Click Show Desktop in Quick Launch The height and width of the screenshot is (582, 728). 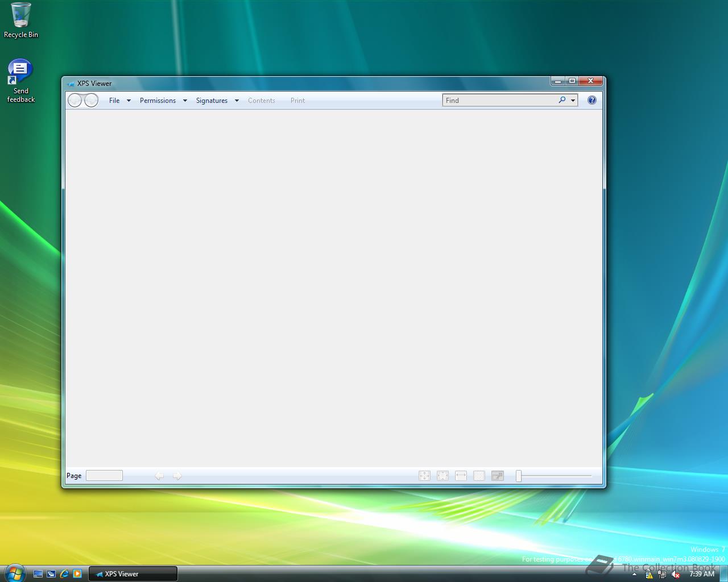click(x=38, y=574)
